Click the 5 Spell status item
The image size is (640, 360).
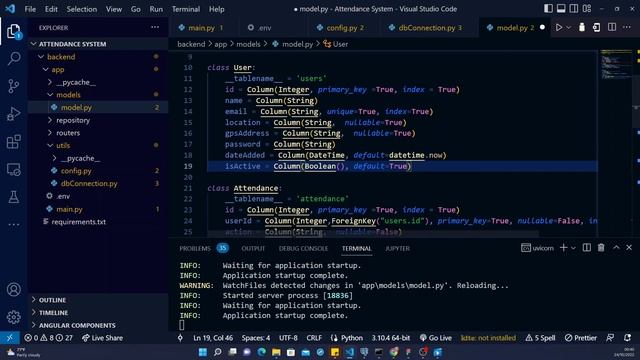540,338
